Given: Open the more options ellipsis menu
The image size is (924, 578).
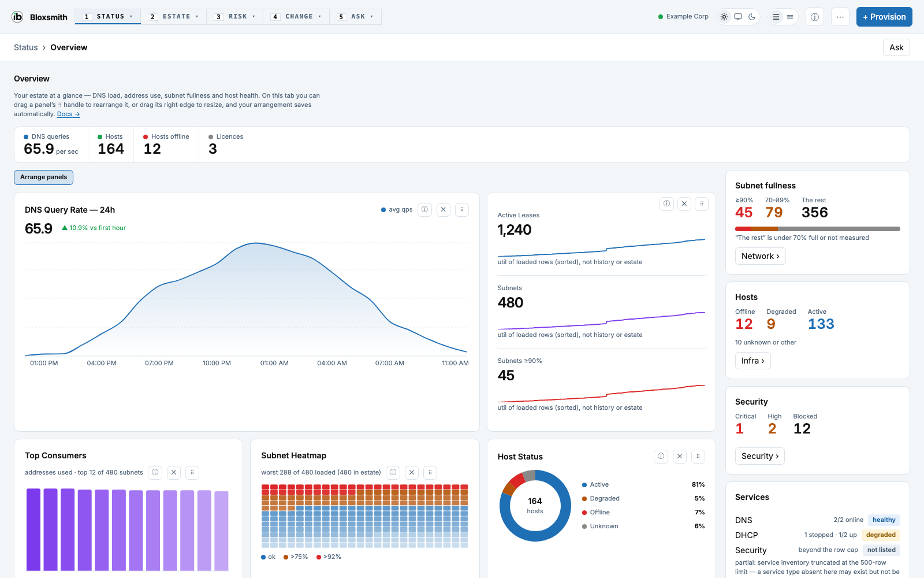Looking at the screenshot, I should point(840,17).
